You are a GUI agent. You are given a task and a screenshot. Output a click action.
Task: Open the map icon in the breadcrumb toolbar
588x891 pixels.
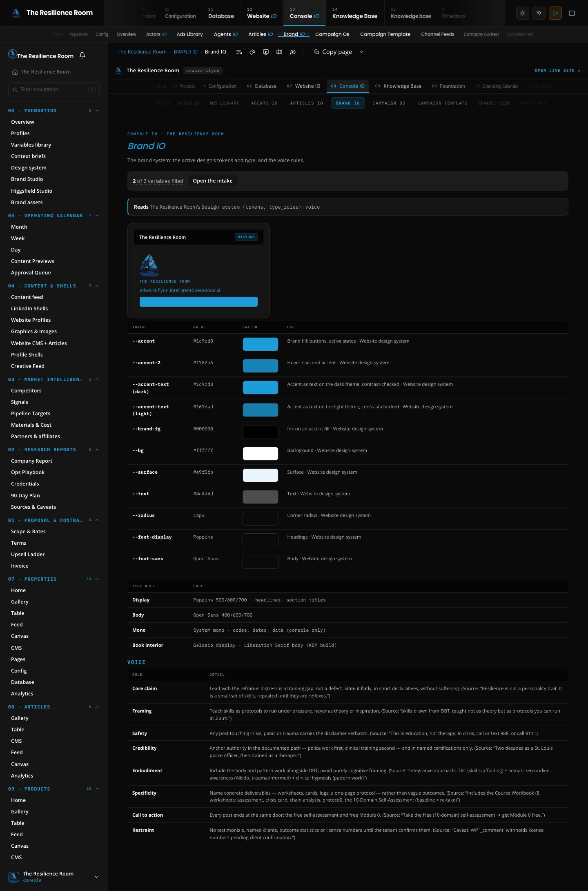tap(279, 52)
